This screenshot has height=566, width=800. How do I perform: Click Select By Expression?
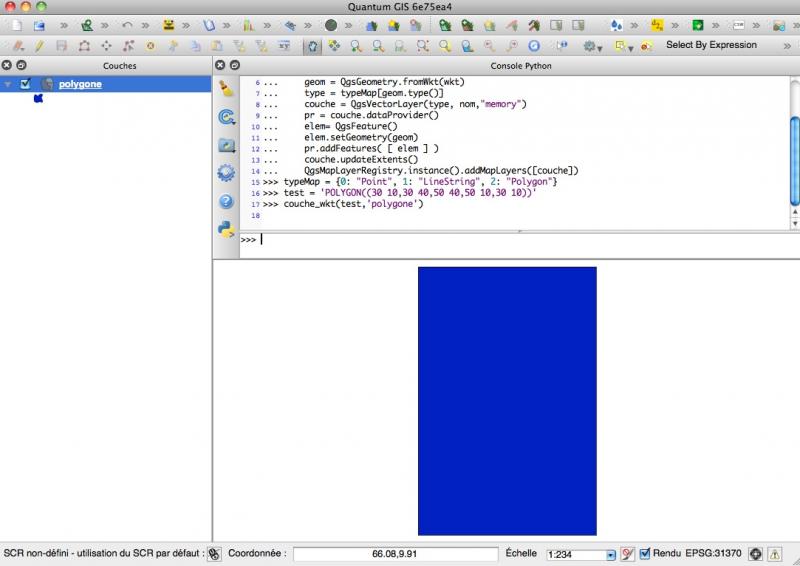(711, 45)
